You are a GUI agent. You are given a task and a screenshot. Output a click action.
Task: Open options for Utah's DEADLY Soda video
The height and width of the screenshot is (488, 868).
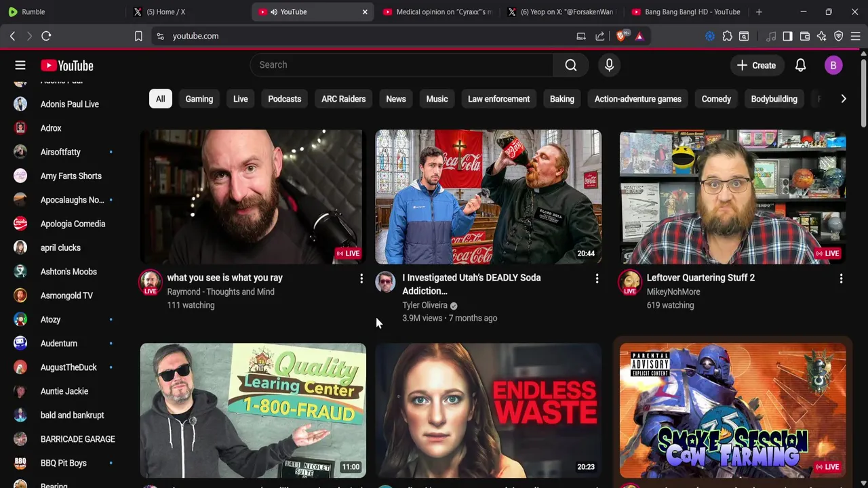click(597, 279)
